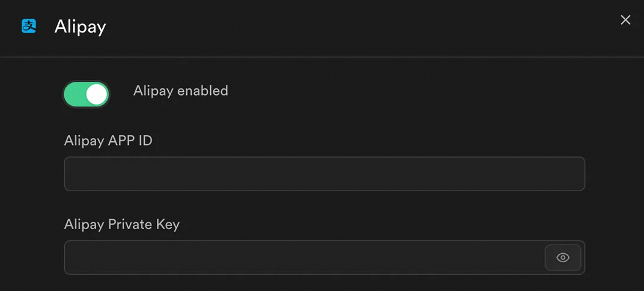Viewport: 644px width, 291px height.
Task: Place cursor in the empty APP ID textbox
Action: click(x=324, y=174)
